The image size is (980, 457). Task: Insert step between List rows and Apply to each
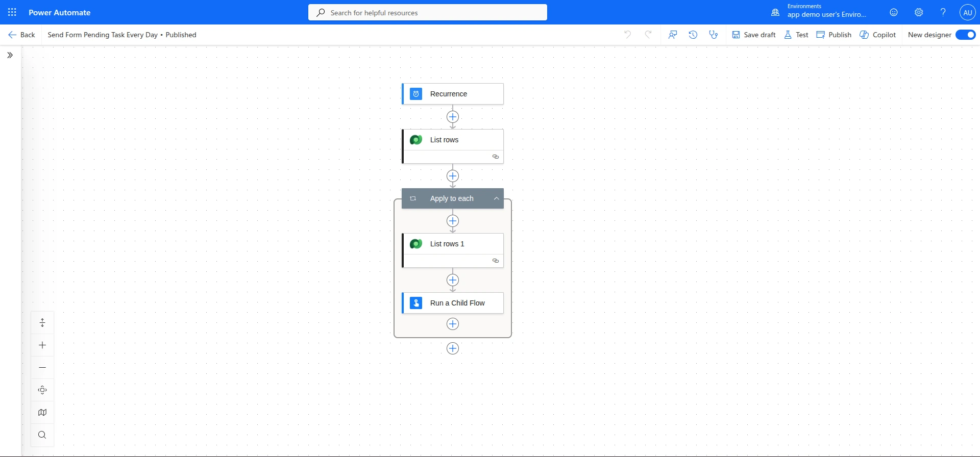coord(453,176)
